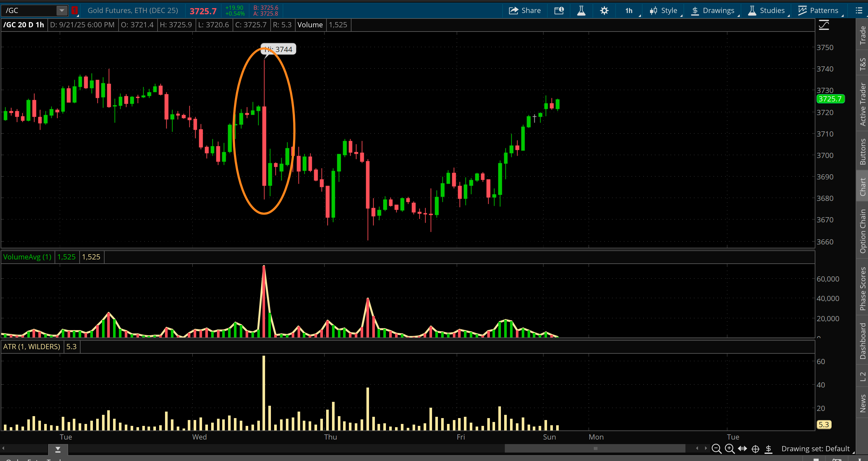Click zoom out magnifier icon
The image size is (868, 461).
click(x=716, y=449)
